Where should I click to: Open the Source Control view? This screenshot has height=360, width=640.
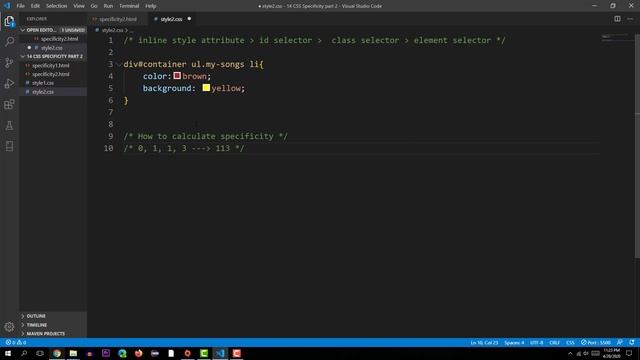pos(9,62)
